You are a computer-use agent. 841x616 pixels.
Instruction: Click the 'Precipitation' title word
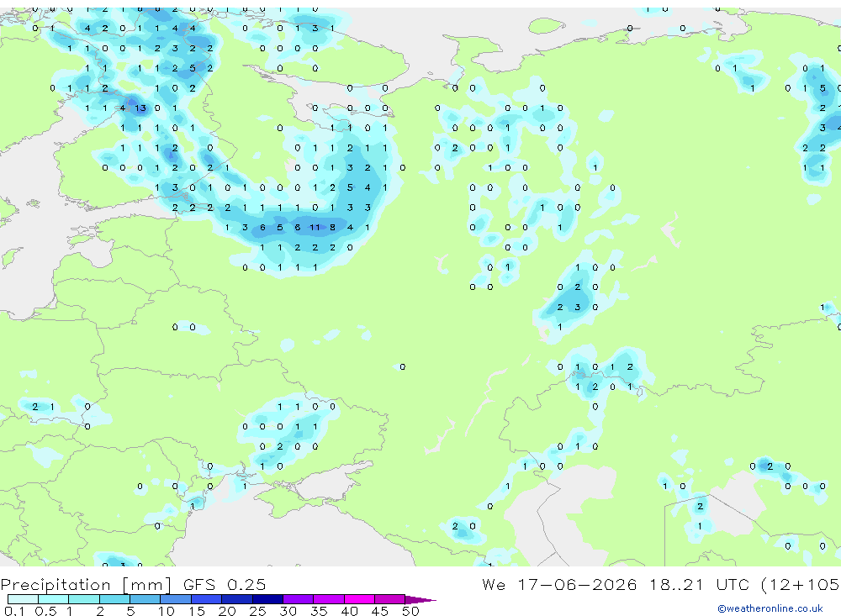tap(56, 584)
